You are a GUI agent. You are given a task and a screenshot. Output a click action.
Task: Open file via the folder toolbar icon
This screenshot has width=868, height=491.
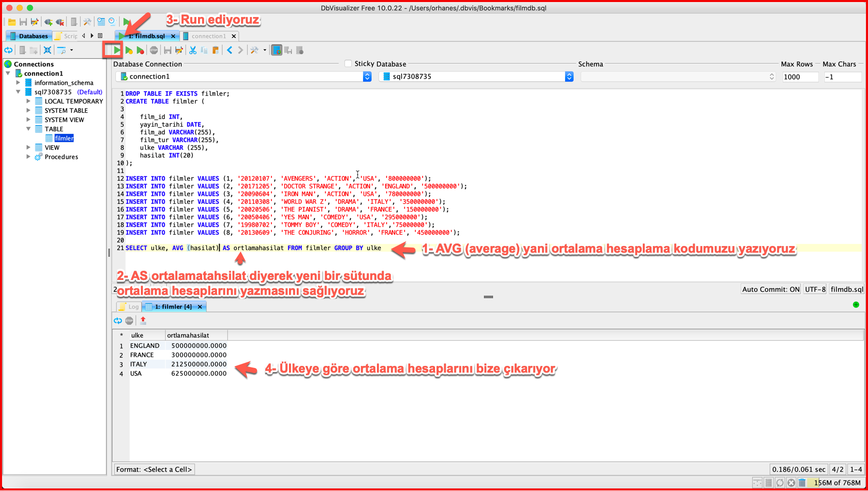tap(11, 22)
